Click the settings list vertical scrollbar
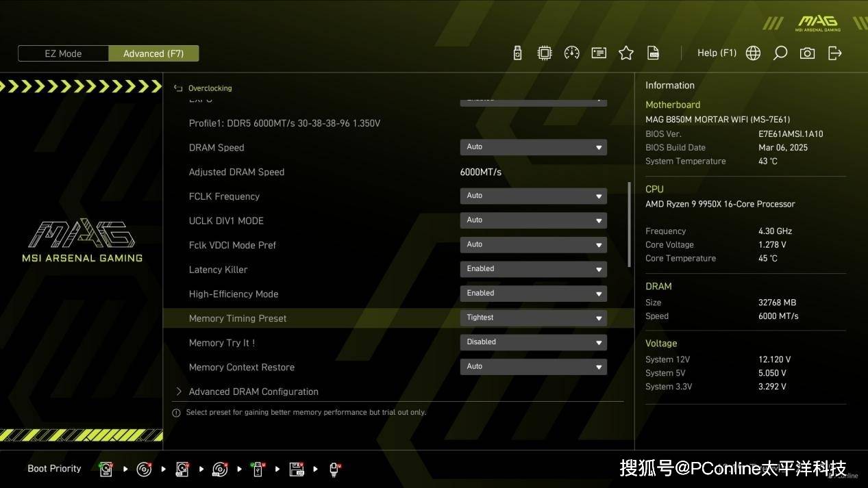This screenshot has width=868, height=488. (630, 224)
